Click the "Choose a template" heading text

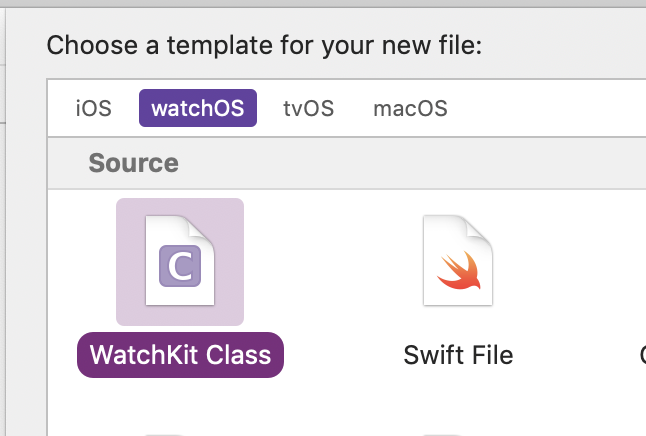(x=265, y=45)
